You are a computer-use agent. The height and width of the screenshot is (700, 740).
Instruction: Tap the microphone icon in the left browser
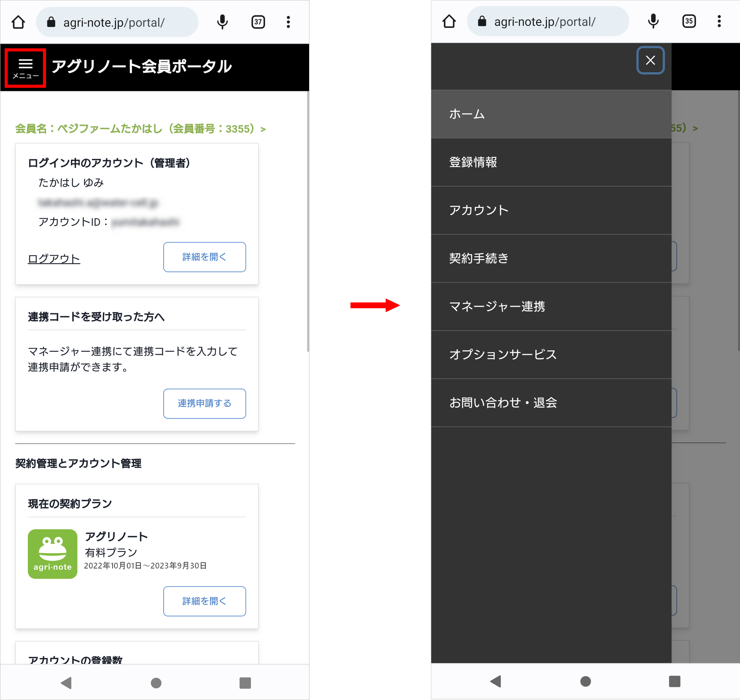(222, 22)
